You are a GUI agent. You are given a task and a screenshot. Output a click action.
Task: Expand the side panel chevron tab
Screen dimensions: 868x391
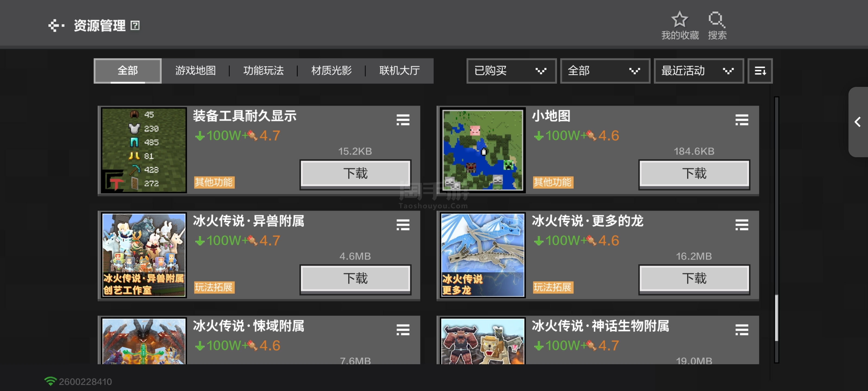[x=858, y=122]
